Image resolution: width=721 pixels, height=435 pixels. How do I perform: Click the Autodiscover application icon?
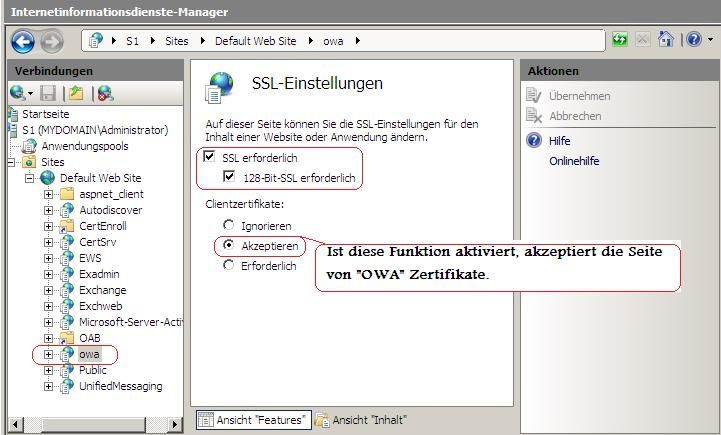67,210
